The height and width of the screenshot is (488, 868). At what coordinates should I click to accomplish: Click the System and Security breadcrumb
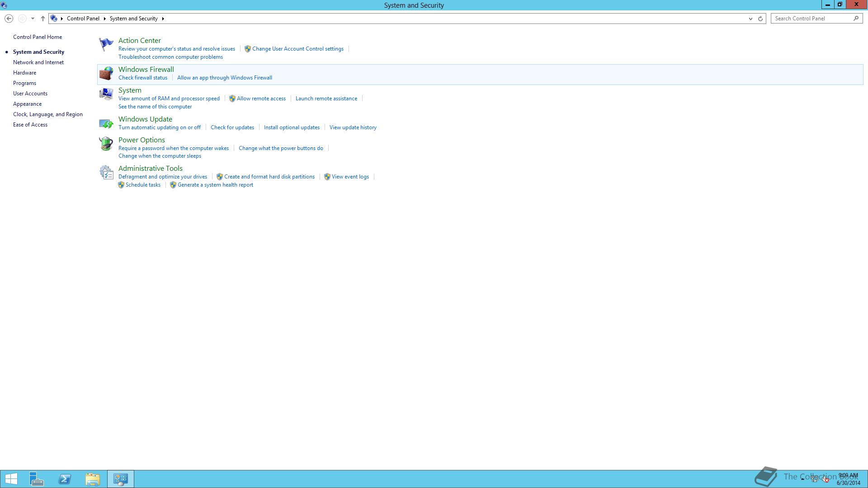pyautogui.click(x=133, y=19)
